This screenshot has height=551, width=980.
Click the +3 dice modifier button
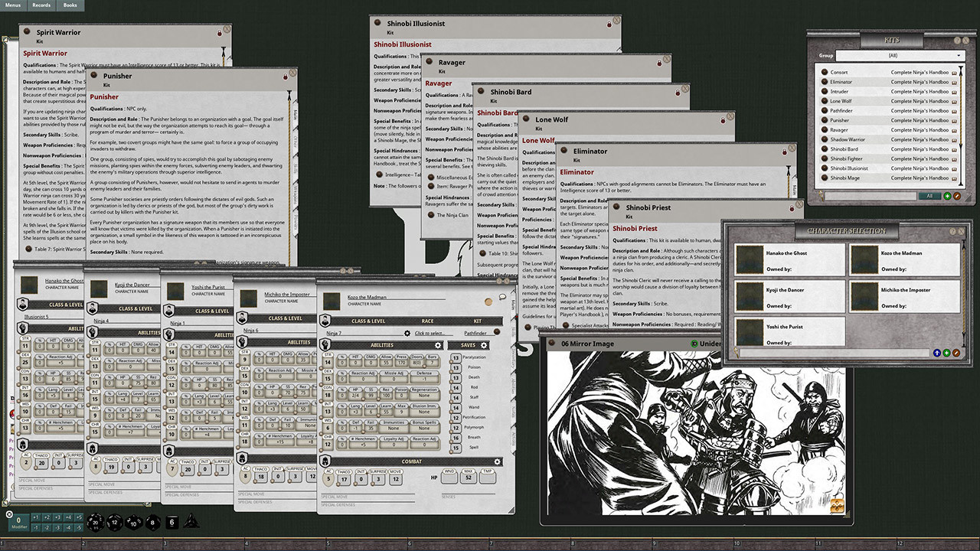coord(57,517)
